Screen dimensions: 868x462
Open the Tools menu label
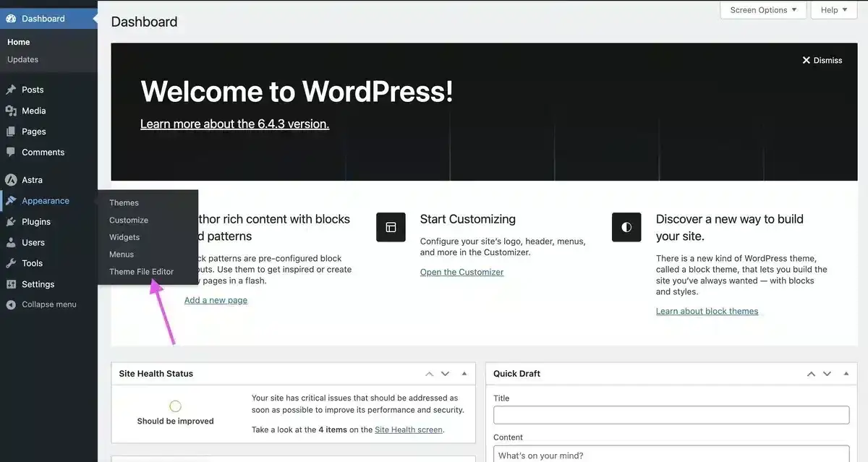pyautogui.click(x=32, y=263)
